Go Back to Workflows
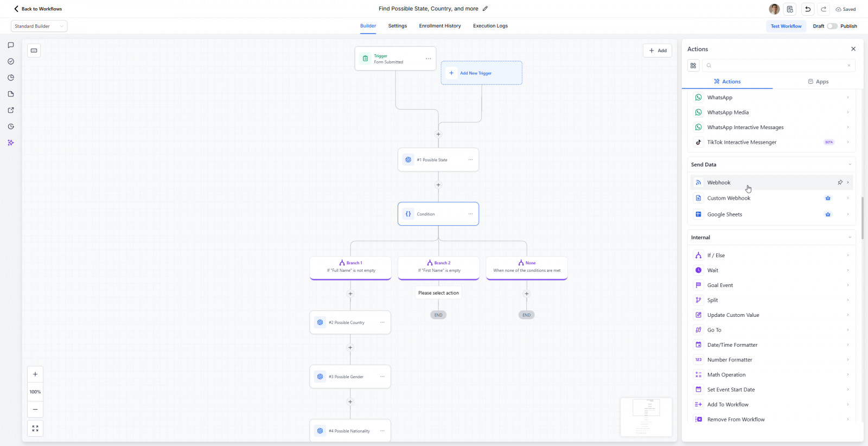Screen dimensions: 868x446 pos(38,9)
